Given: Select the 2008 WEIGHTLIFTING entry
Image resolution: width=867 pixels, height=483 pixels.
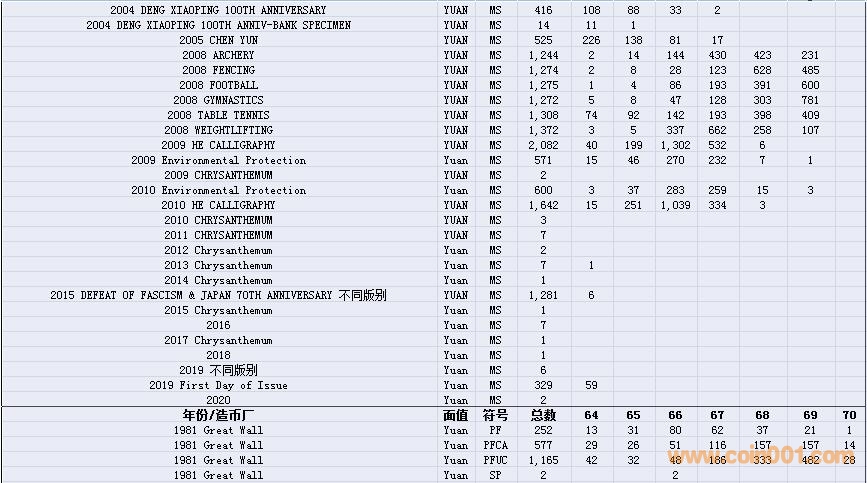Looking at the screenshot, I should click(218, 130).
